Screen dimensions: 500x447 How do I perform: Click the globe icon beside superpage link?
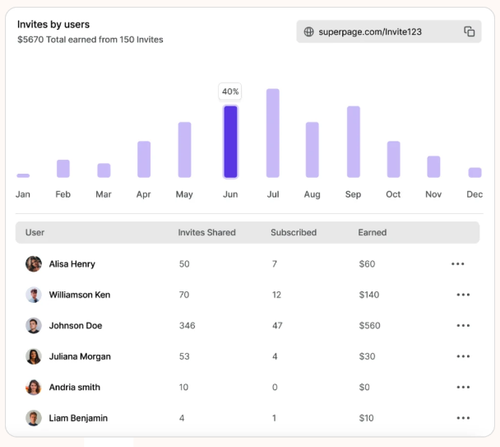click(x=309, y=32)
